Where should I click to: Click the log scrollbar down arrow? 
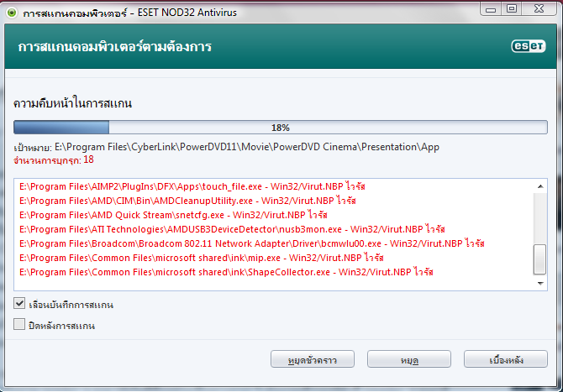(x=540, y=283)
